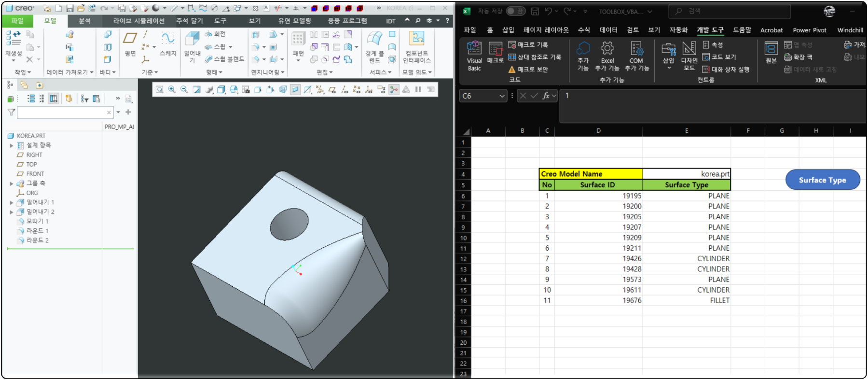Click the Surface Type button in Excel

click(822, 180)
